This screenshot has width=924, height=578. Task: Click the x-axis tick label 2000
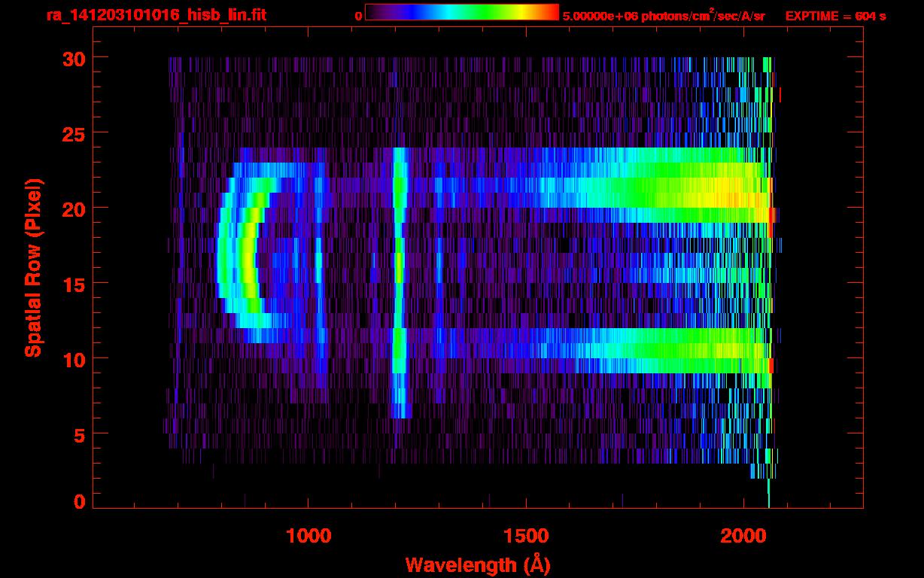tap(743, 535)
